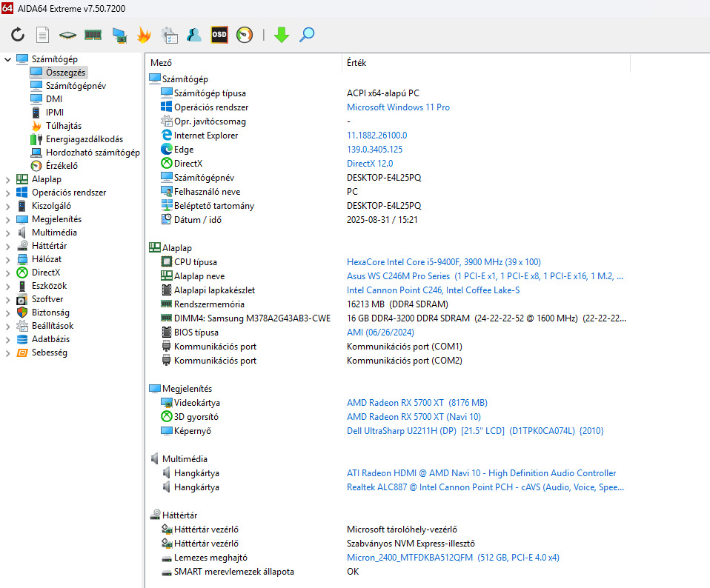
Task: Open the Report document icon
Action: tap(42, 35)
